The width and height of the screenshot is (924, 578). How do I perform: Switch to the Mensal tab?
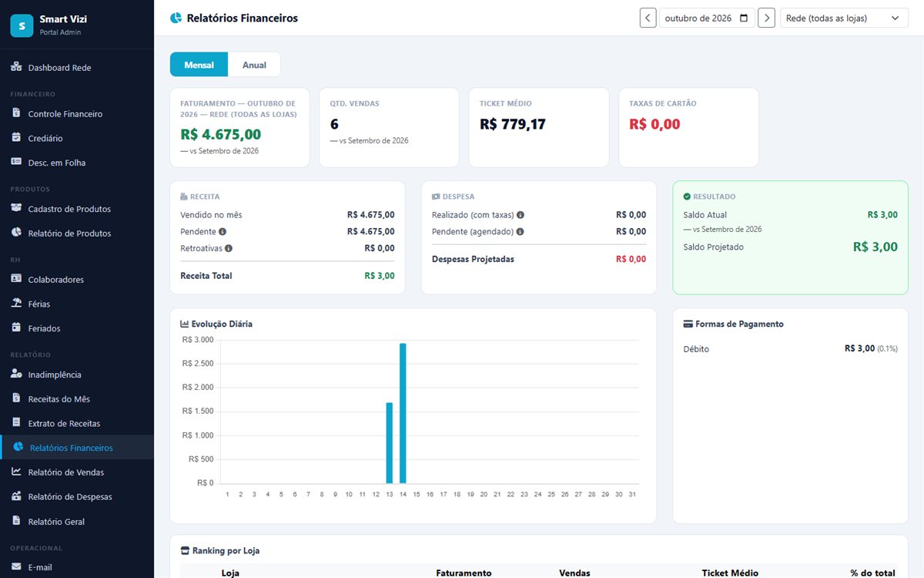199,65
